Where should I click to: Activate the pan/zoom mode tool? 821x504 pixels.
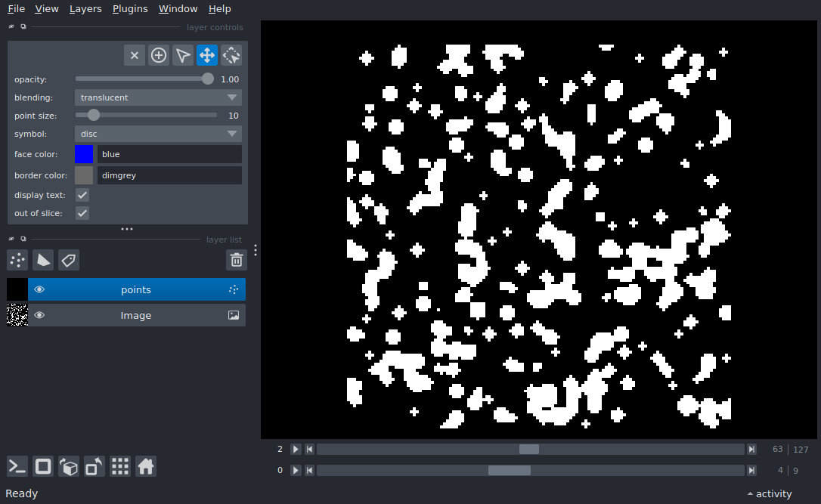pos(207,55)
